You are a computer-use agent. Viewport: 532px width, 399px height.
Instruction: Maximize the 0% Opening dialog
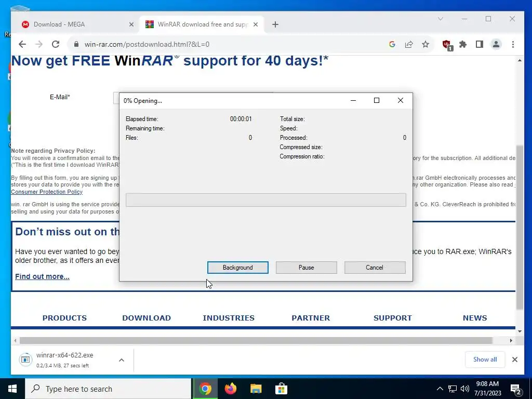(x=377, y=100)
